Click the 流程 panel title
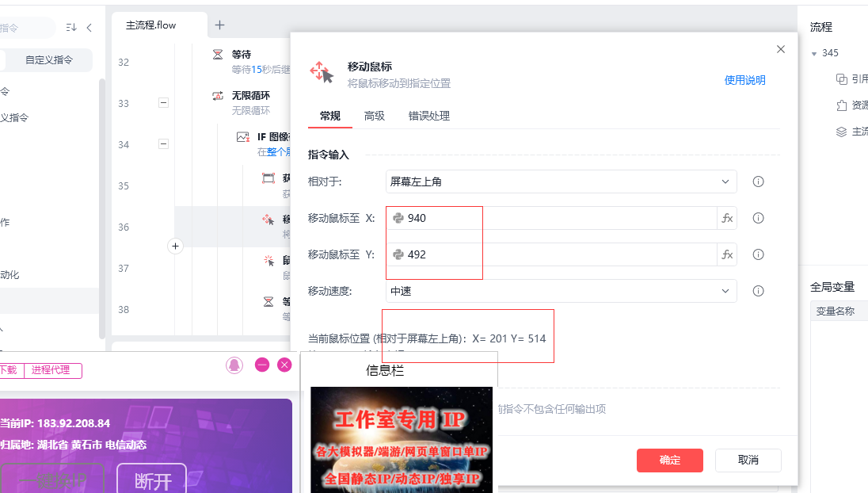868x493 pixels. 821,27
